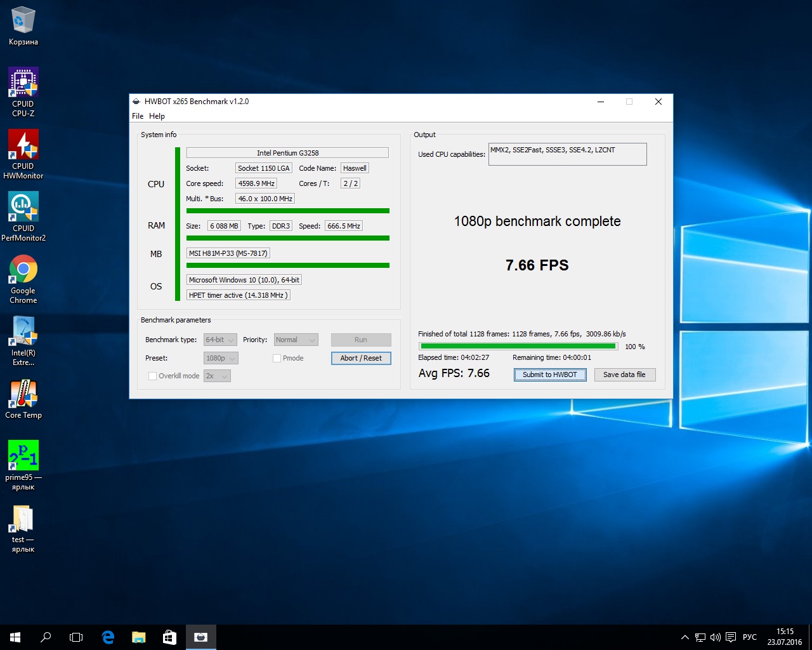Launch CPUID CPU-Z desktop shortcut
The width and height of the screenshot is (812, 650).
coord(23,92)
